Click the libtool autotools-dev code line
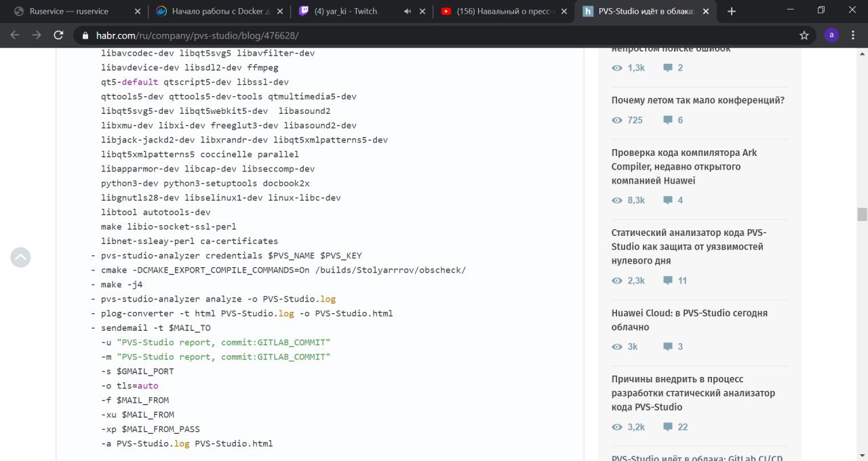Image resolution: width=868 pixels, height=461 pixels. (x=156, y=212)
